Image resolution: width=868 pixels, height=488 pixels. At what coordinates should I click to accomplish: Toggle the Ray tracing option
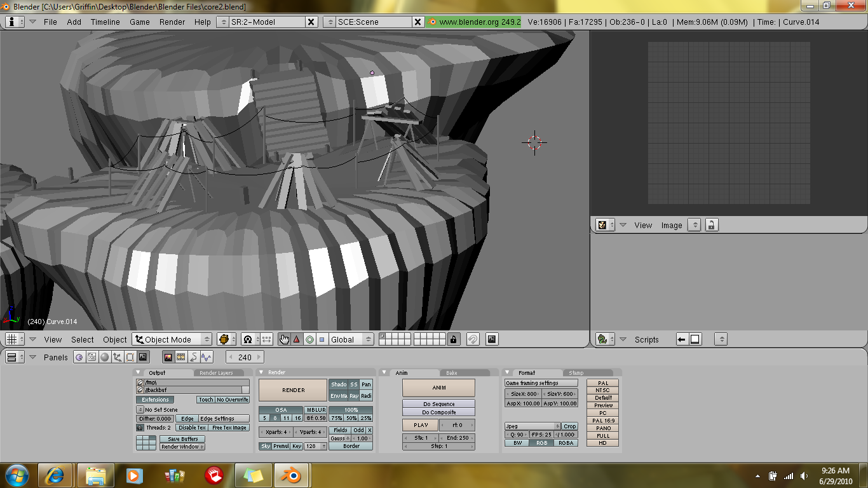pyautogui.click(x=354, y=396)
